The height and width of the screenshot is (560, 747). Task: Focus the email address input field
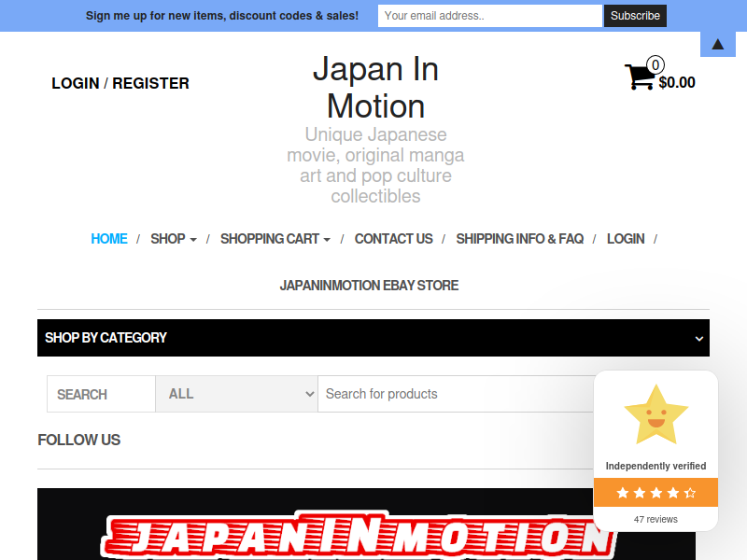[490, 16]
